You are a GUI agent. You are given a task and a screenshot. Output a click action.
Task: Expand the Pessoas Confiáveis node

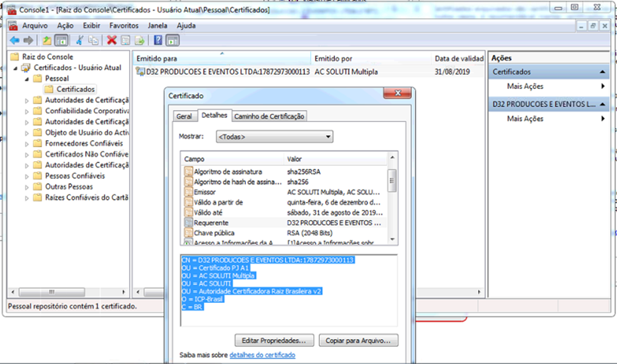(x=26, y=176)
